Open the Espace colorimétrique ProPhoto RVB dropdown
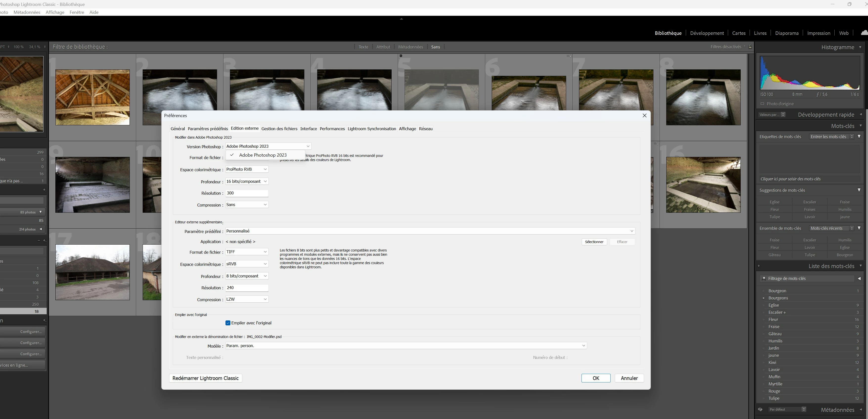868x419 pixels. coord(247,169)
